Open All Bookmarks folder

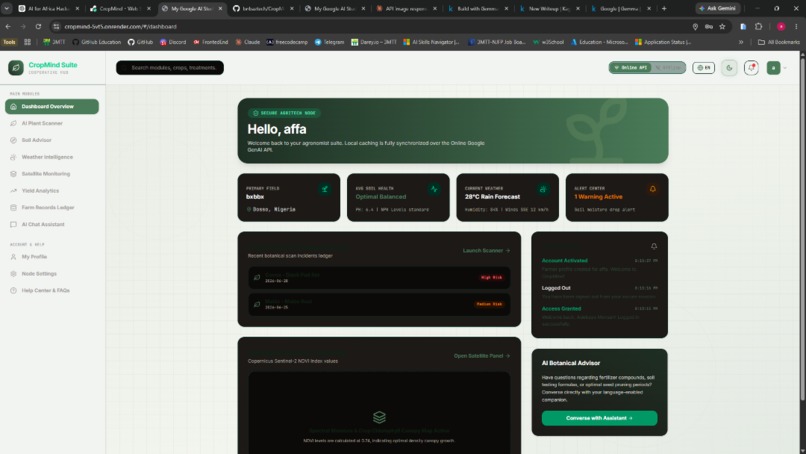pos(779,42)
